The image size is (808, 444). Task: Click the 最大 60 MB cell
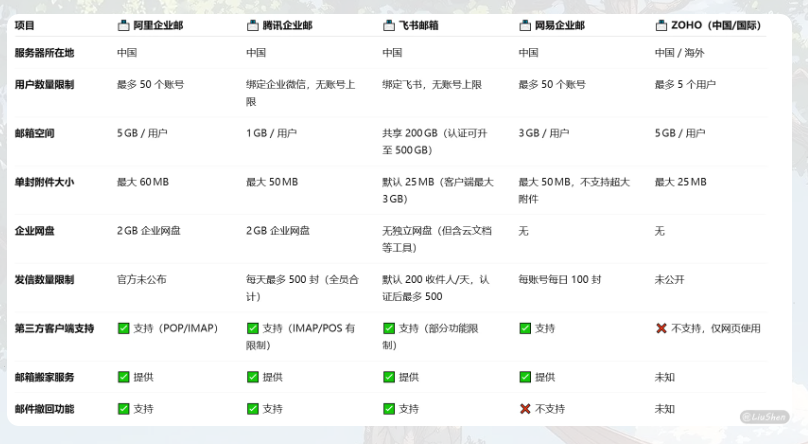pos(143,182)
